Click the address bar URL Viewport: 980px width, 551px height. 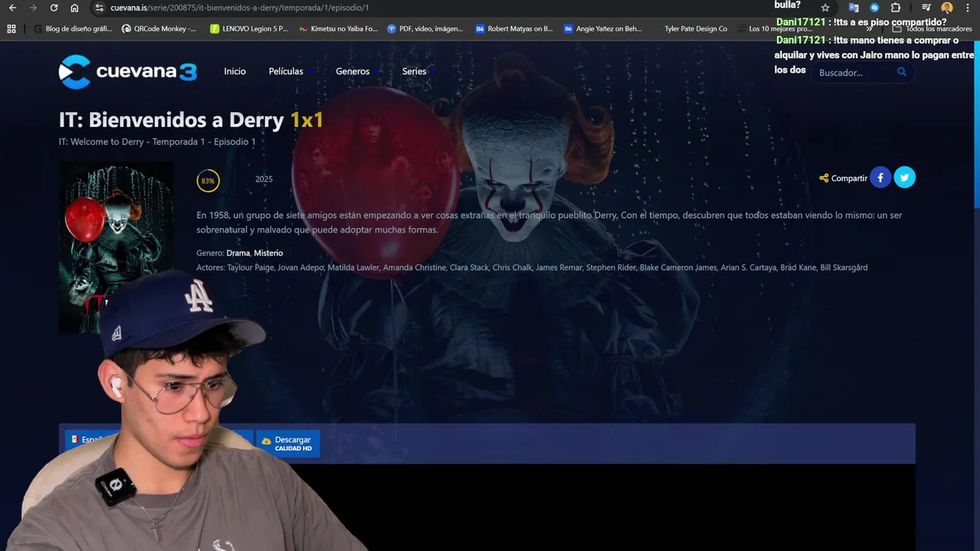click(x=240, y=8)
